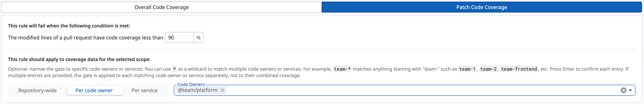Choose the Per code owner scope option
This screenshot has width=644, height=104.
click(x=94, y=90)
